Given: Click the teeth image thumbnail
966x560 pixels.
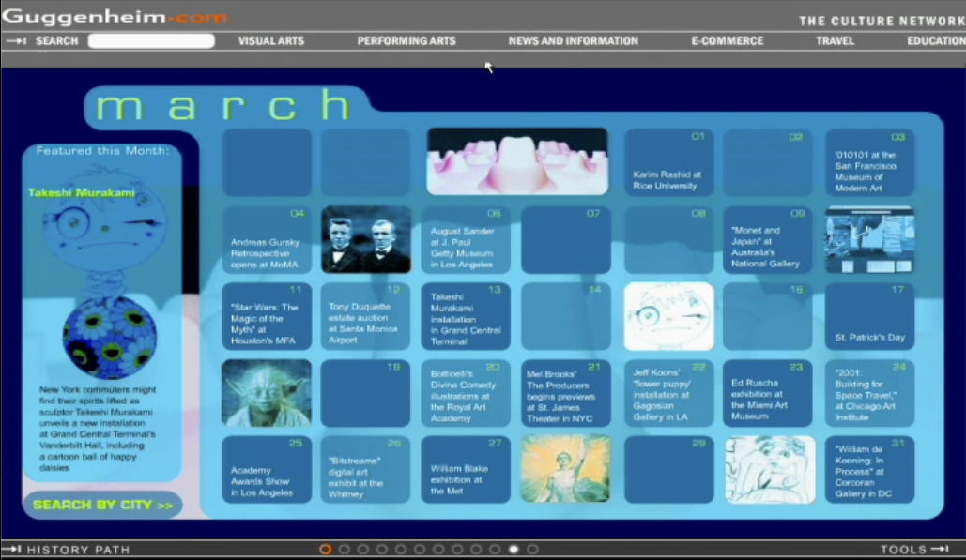Looking at the screenshot, I should pyautogui.click(x=517, y=161).
